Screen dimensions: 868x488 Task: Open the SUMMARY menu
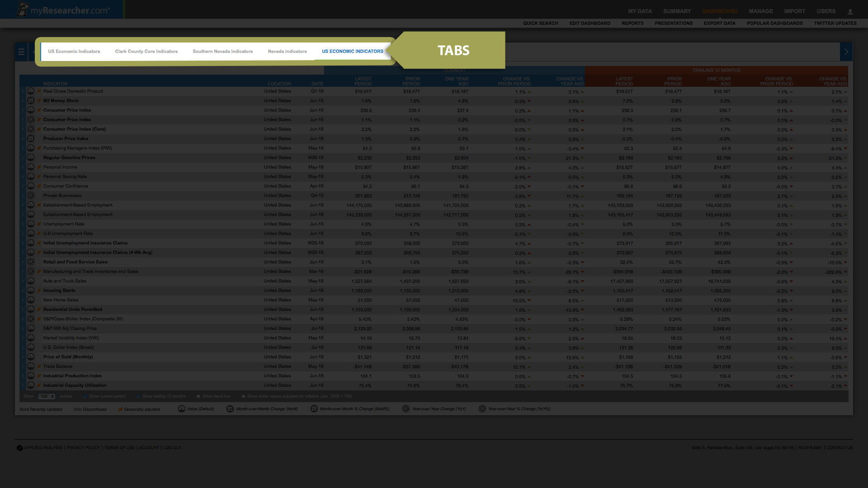[x=677, y=11]
